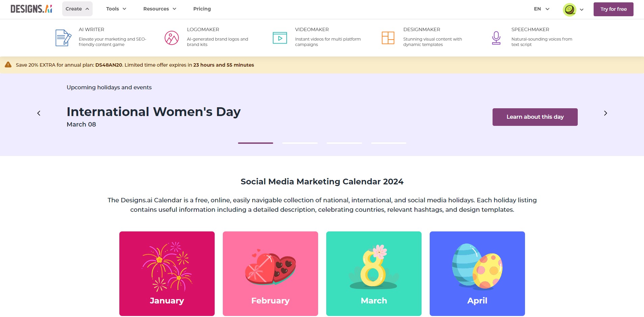Open the March calendar card
This screenshot has width=644, height=317.
coord(374,274)
